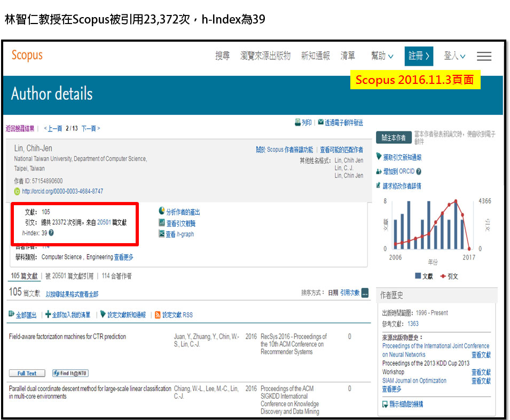Click the 註冊 register button
This screenshot has width=510, height=420.
pyautogui.click(x=419, y=56)
